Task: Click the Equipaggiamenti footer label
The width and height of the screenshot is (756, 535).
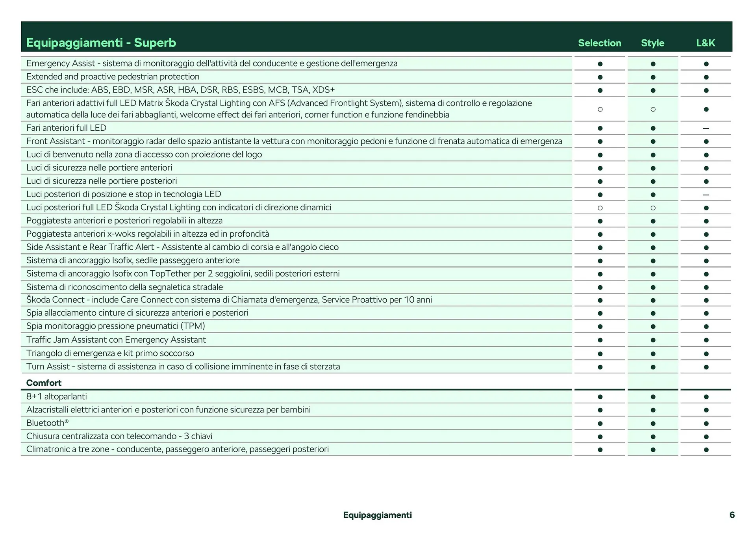Action: pyautogui.click(x=378, y=515)
